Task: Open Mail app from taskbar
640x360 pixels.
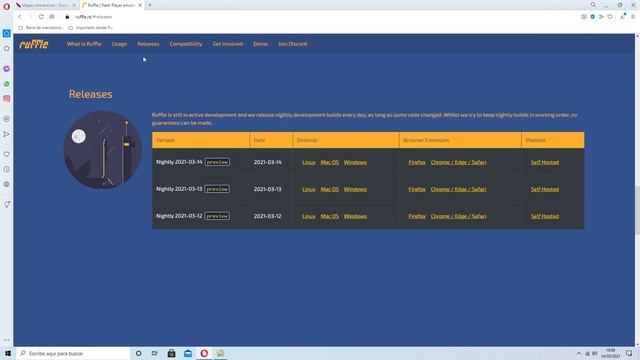Action: [x=188, y=353]
